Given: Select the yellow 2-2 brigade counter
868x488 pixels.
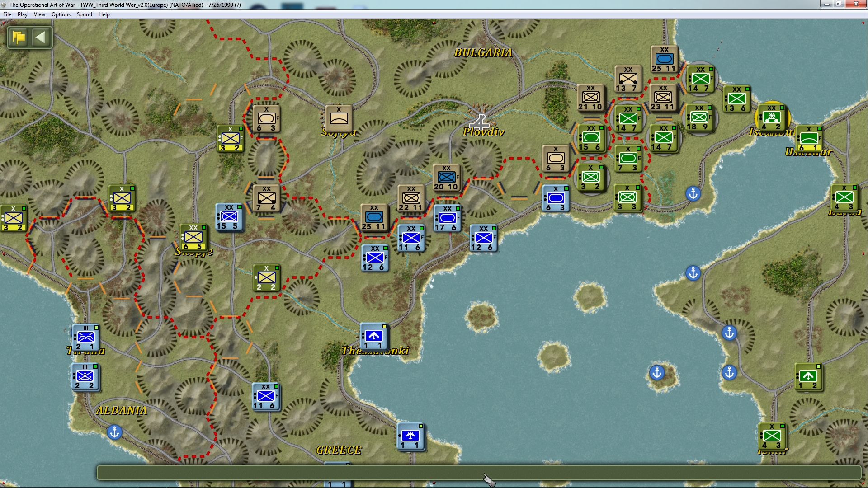Looking at the screenshot, I should [x=266, y=277].
